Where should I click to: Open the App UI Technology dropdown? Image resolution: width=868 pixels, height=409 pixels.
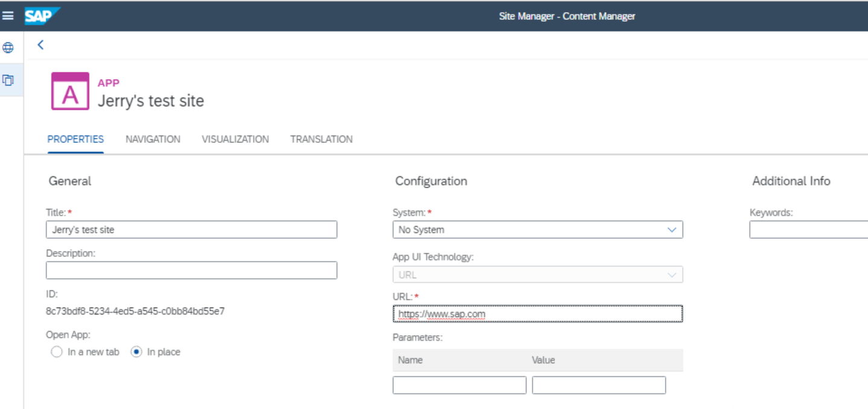coord(538,274)
